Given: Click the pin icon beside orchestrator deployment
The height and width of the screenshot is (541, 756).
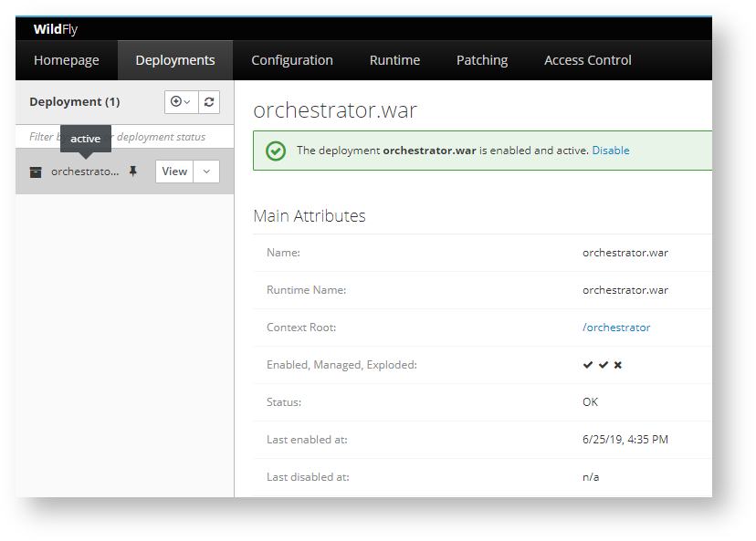Looking at the screenshot, I should (x=133, y=171).
